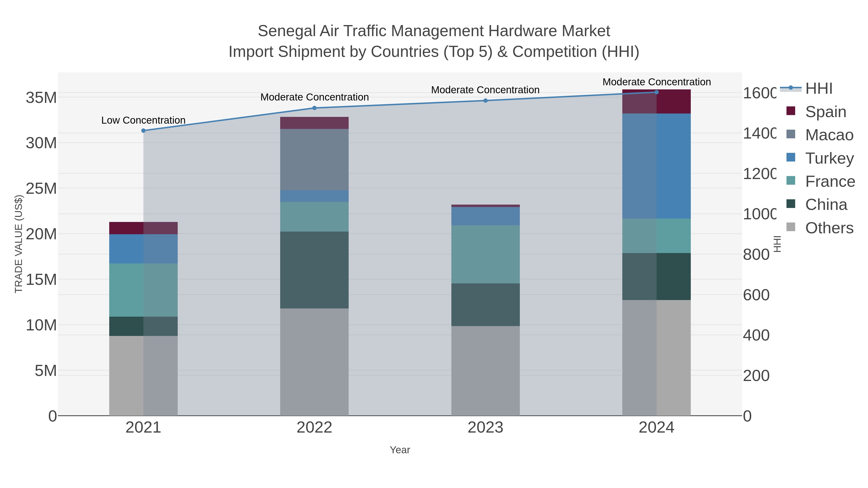Click the China segment in the 2022 bar
Screen dimensions: 868x488
pyautogui.click(x=314, y=270)
